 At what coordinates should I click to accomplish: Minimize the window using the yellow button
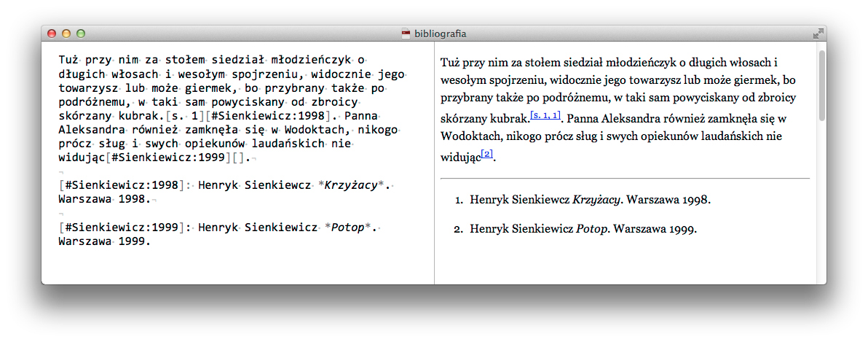click(66, 34)
